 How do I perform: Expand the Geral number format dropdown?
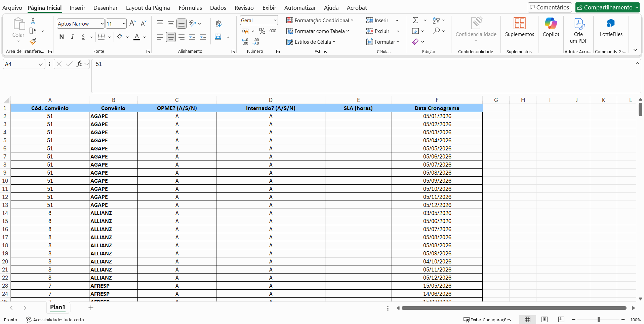(x=275, y=20)
